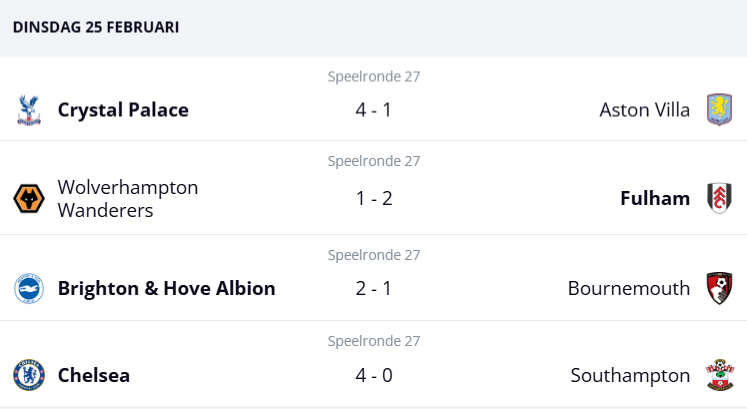Click the Chelsea club crest
Viewport: 747px width, 409px height.
tap(28, 376)
